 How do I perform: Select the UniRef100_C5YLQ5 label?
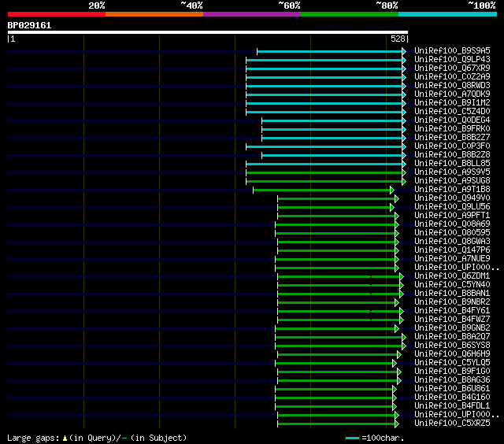coord(452,363)
